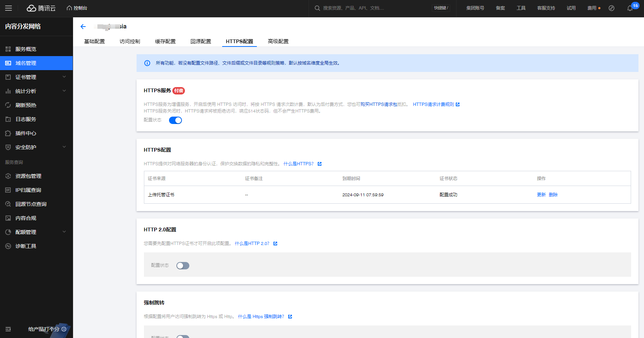Screen dimensions: 644x338
Task: Open the 客服支持 top menu
Action: [546, 8]
